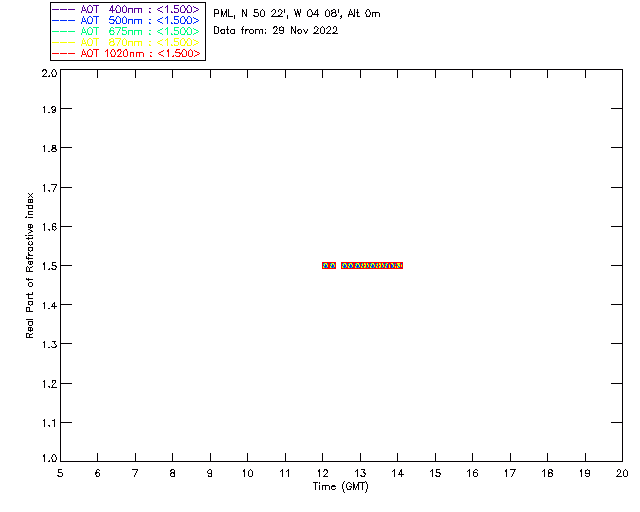The image size is (640, 512).
Task: Click the 16 hour x-axis label
Action: coord(472,473)
